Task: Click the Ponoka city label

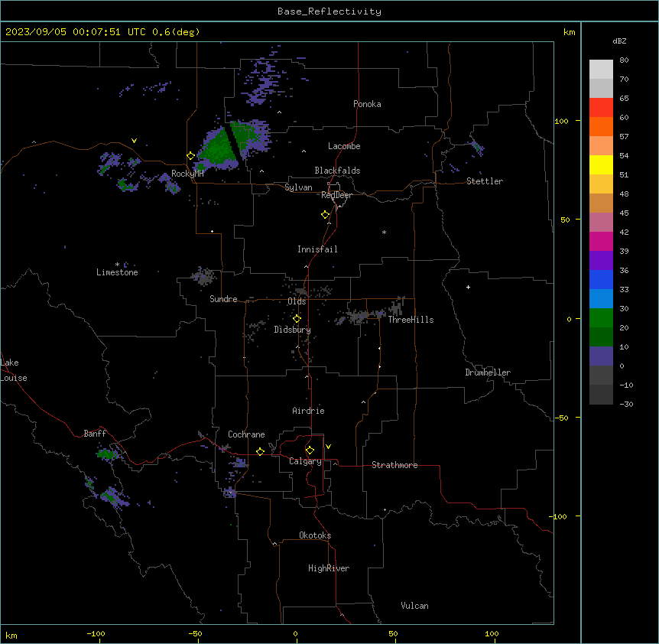Action: point(367,104)
